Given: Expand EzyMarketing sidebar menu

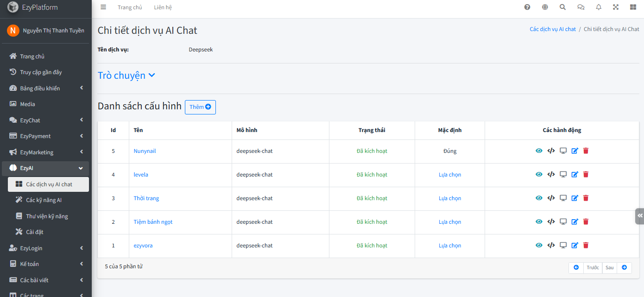Looking at the screenshot, I should [x=45, y=152].
